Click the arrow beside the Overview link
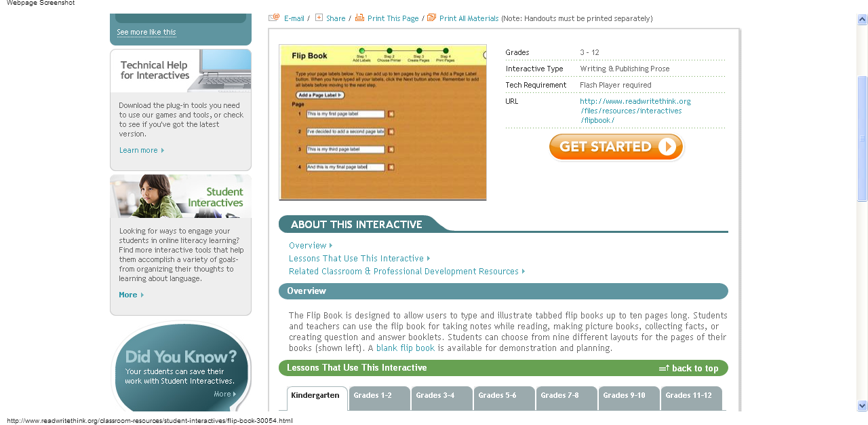Image resolution: width=868 pixels, height=425 pixels. 331,246
